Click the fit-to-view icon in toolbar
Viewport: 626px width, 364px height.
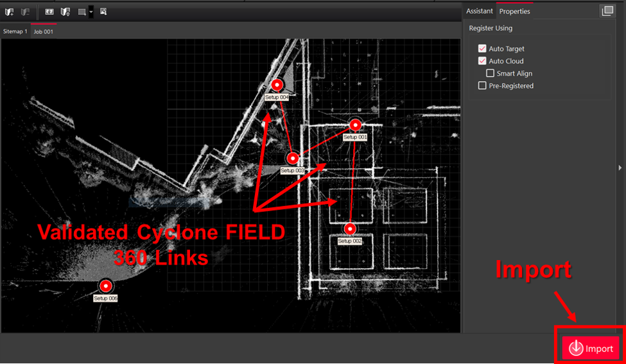(49, 12)
